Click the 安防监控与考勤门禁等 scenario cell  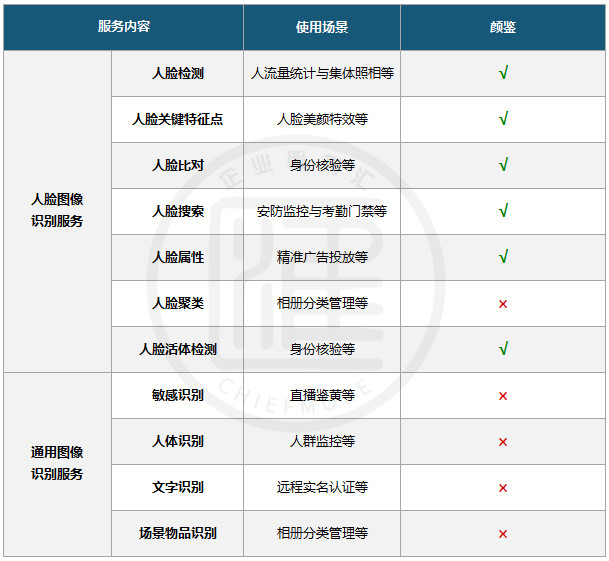point(322,211)
